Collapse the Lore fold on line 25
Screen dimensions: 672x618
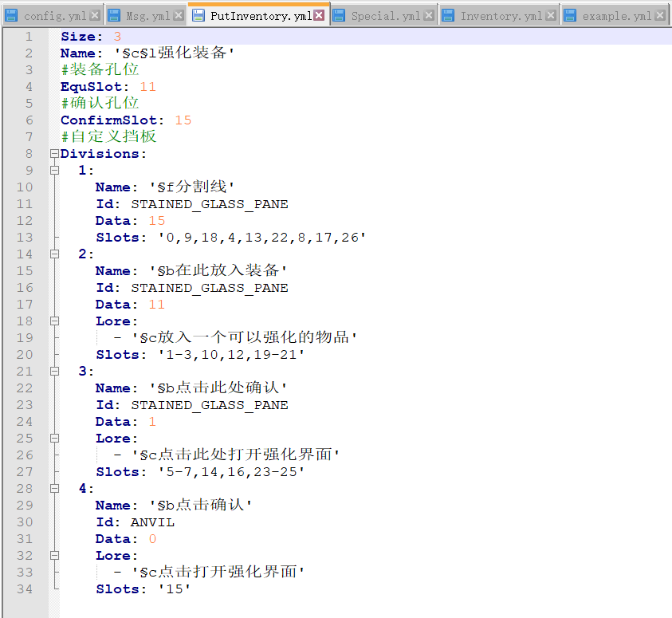(x=54, y=438)
